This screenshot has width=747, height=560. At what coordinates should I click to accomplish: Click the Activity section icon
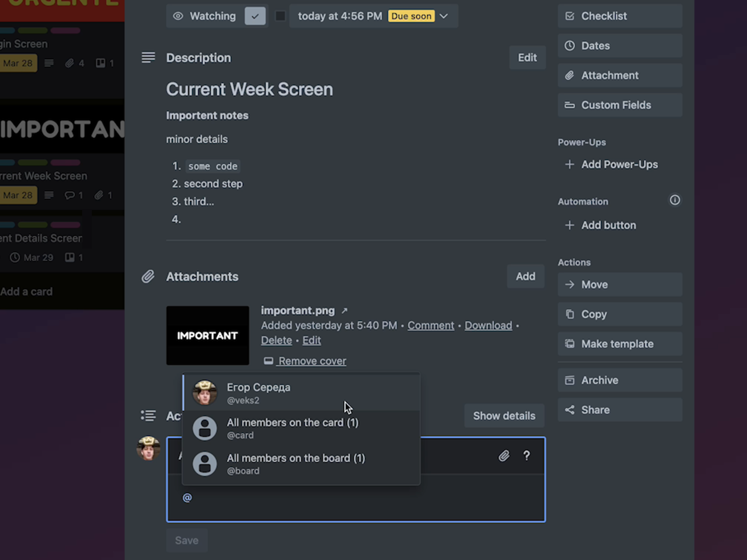(x=148, y=415)
